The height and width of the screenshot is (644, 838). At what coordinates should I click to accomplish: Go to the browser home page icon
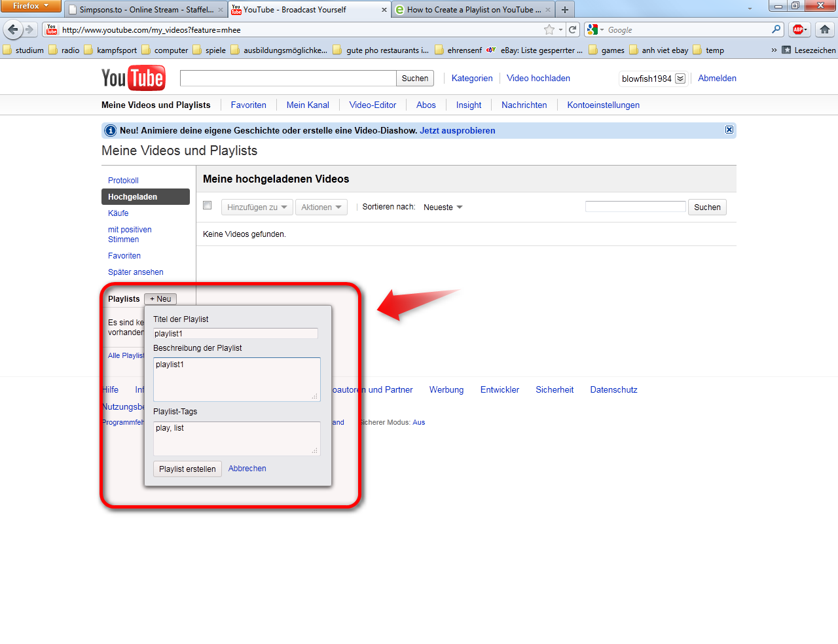(x=825, y=29)
